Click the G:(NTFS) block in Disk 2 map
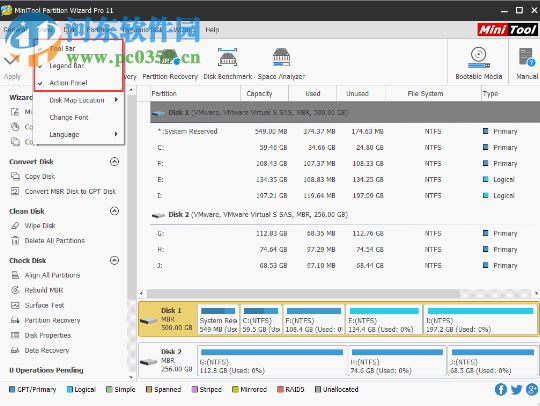Image resolution: width=540 pixels, height=406 pixels. coord(272,361)
